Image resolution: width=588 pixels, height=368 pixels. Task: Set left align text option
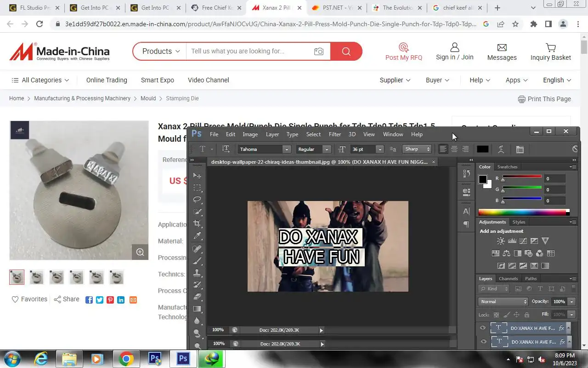point(443,149)
